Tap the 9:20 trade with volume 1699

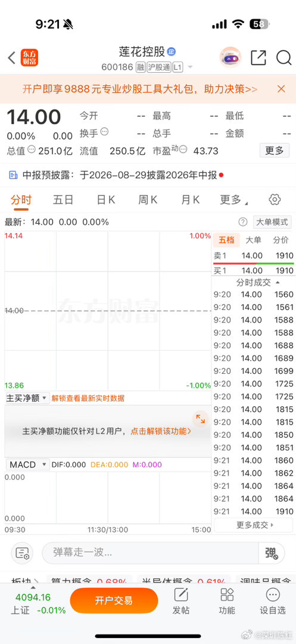pyautogui.click(x=253, y=371)
